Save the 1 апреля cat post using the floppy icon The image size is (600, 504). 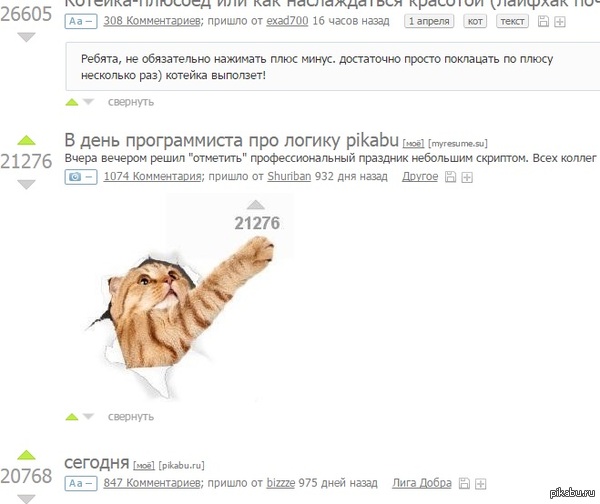tap(543, 21)
